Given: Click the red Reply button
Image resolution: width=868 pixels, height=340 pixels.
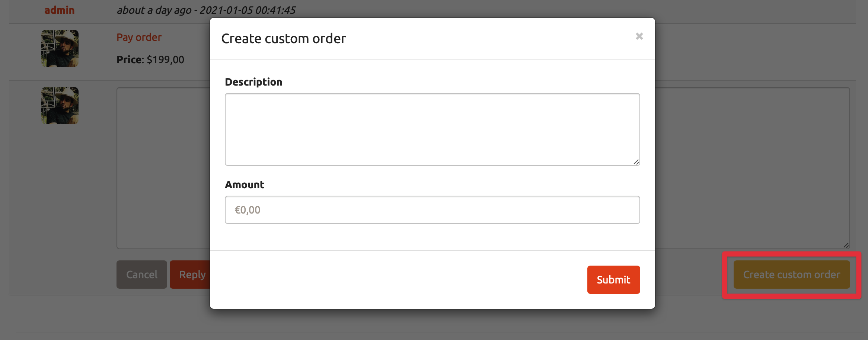Looking at the screenshot, I should [190, 275].
